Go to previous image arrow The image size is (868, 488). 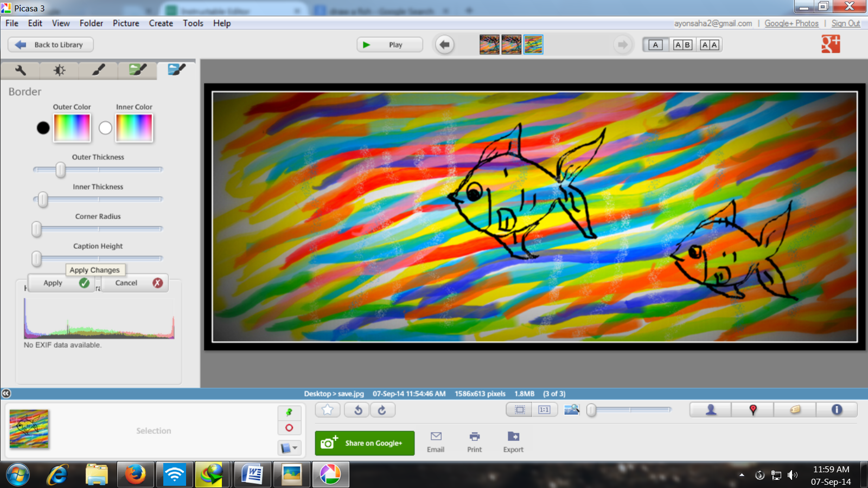pos(445,44)
